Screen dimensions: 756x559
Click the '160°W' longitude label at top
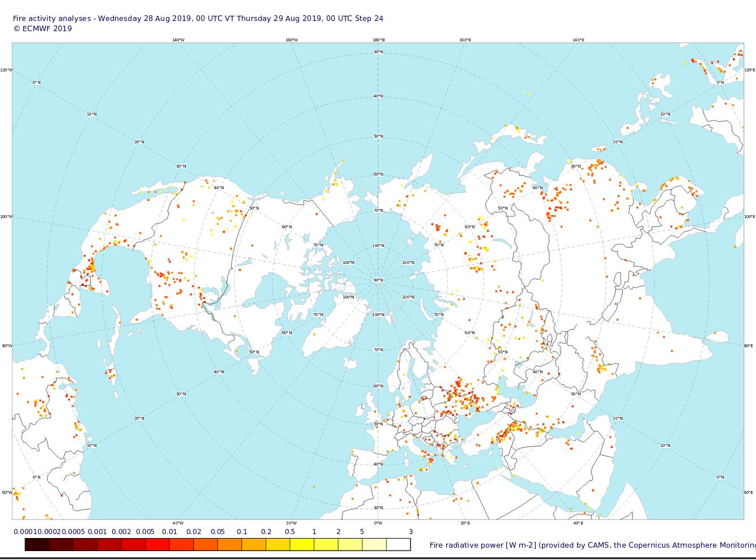[x=292, y=40]
